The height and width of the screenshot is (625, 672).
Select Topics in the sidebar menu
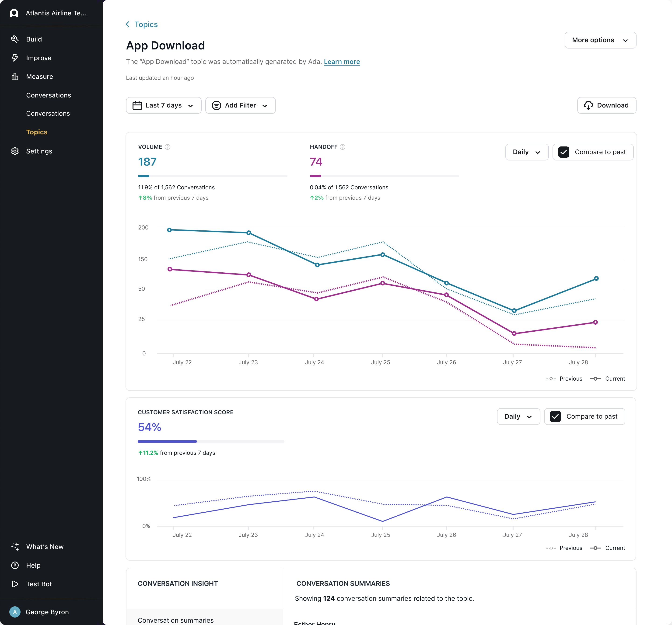(x=37, y=132)
